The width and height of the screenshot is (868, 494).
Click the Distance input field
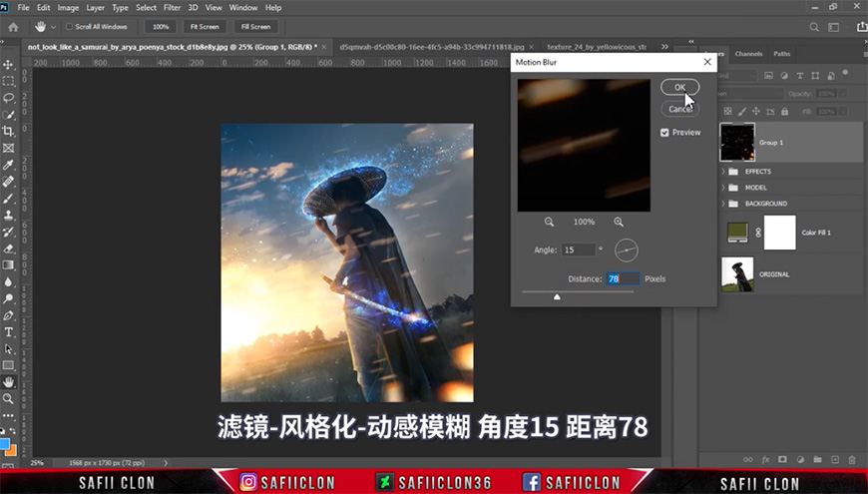(623, 279)
